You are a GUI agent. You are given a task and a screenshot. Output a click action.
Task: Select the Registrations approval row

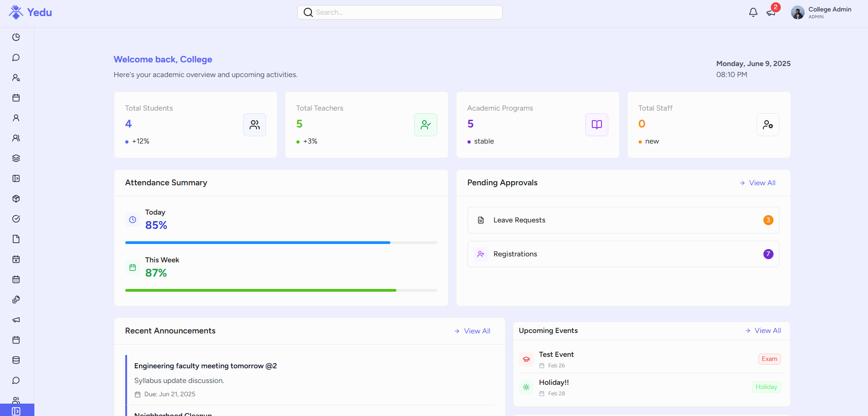coord(623,254)
